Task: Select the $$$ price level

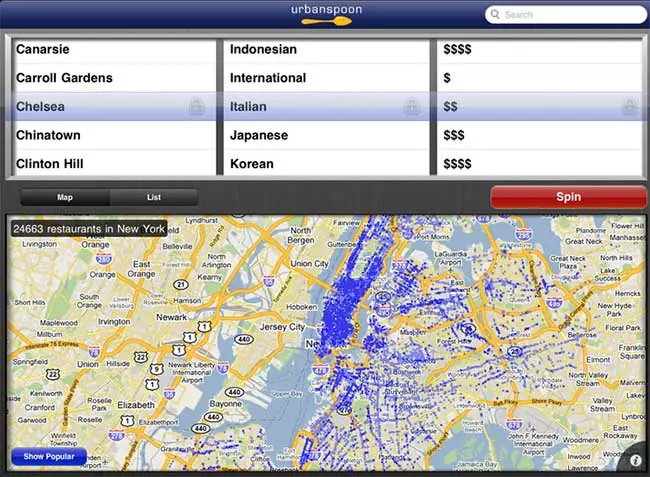Action: click(539, 135)
